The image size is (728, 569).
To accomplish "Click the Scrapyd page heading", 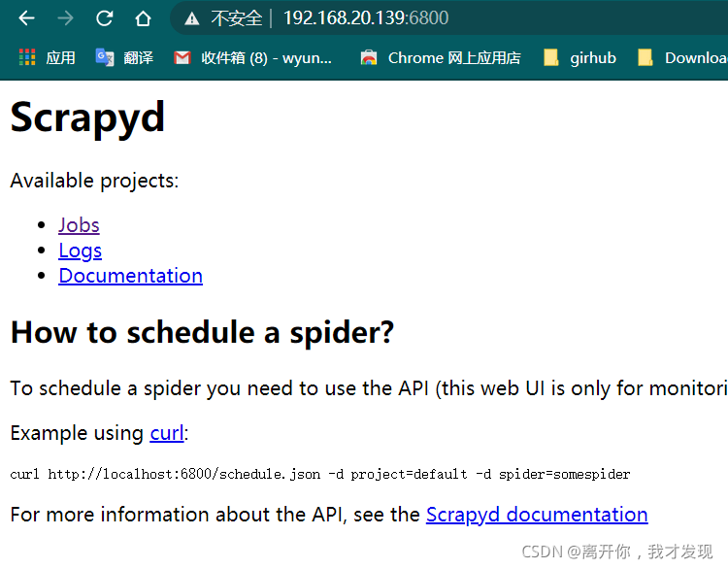I will point(87,117).
